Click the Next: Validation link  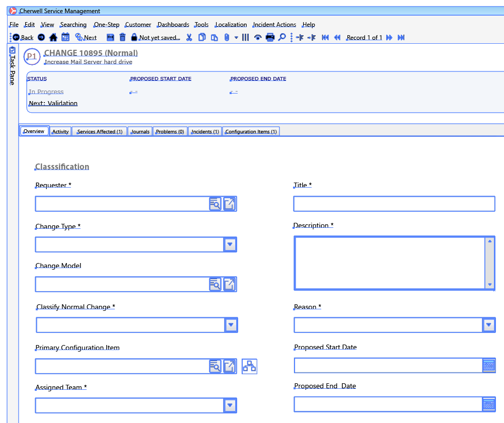point(53,103)
